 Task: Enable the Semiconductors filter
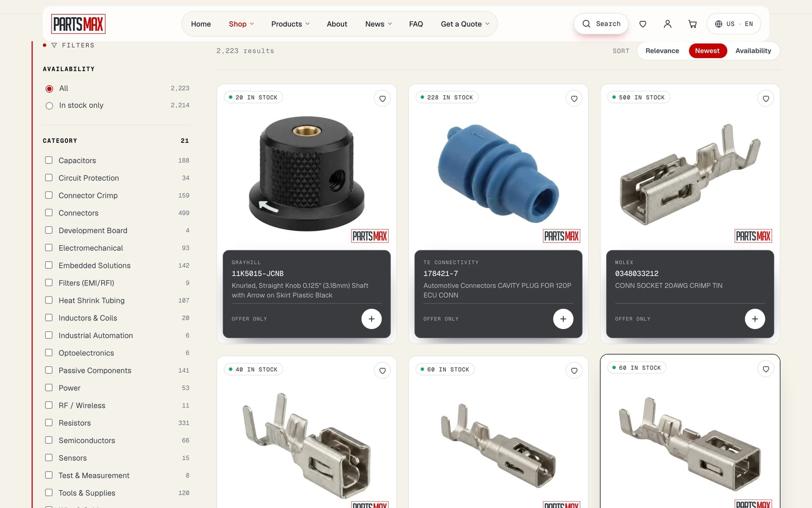pos(49,440)
